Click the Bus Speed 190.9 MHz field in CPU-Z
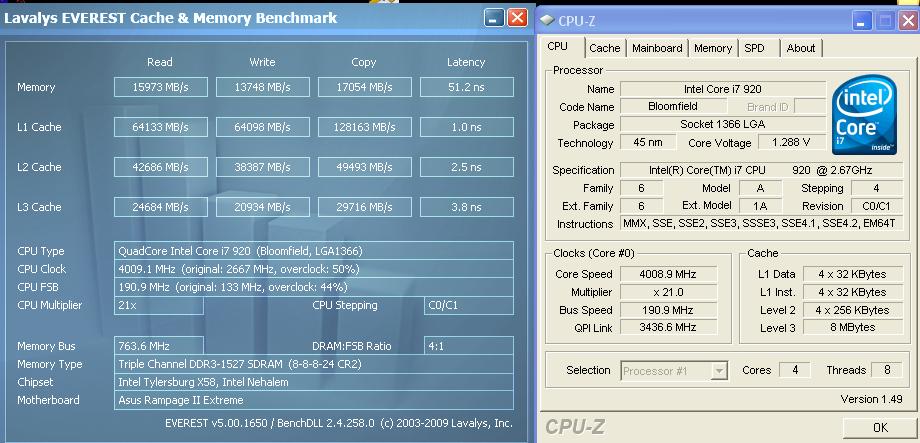Screen dimensions: 920x443 [x=668, y=310]
